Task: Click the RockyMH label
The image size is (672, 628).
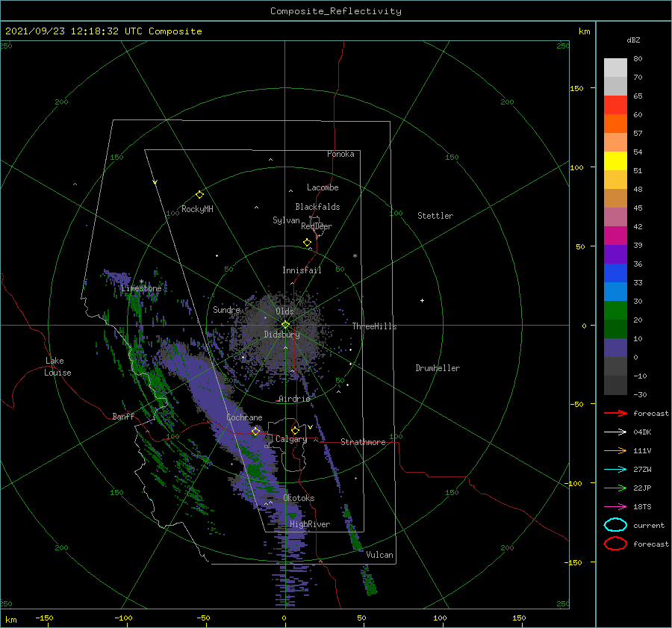Action: pyautogui.click(x=197, y=209)
